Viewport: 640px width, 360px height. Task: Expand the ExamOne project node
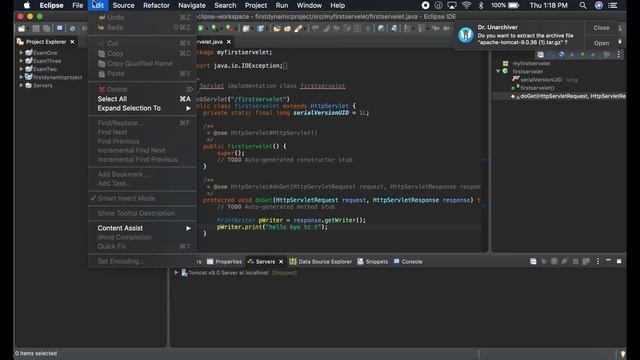coord(21,53)
